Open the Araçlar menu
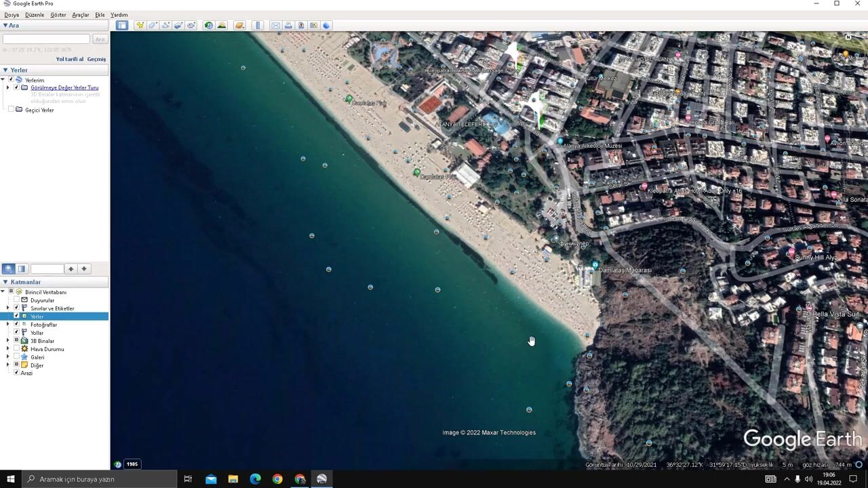Viewport: 868px width, 488px height. tap(80, 15)
